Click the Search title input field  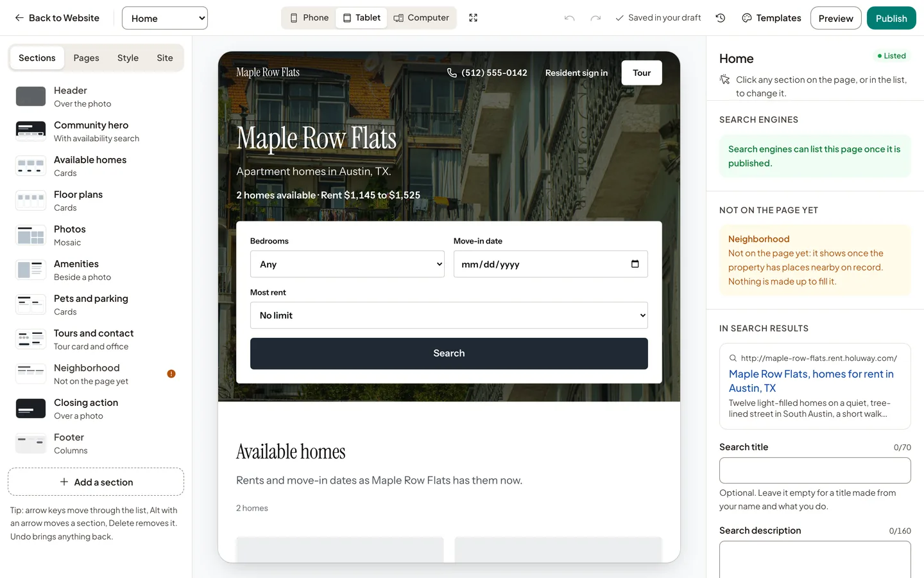pos(815,470)
